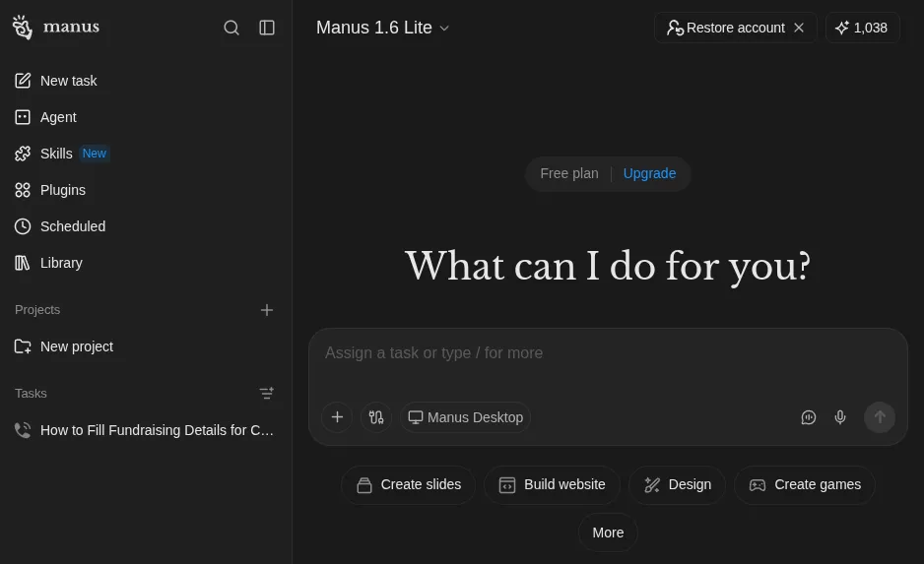This screenshot has height=564, width=924.
Task: Click the New badge beside Skills
Action: coord(95,154)
